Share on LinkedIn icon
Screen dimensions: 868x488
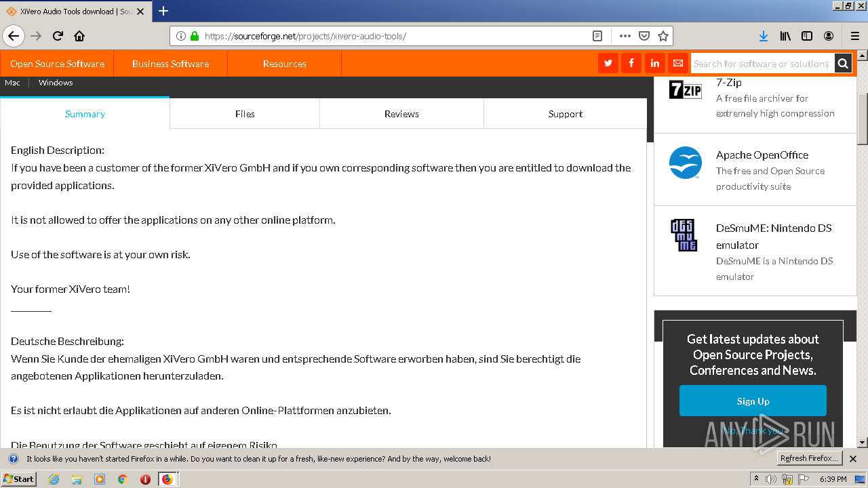pos(654,63)
